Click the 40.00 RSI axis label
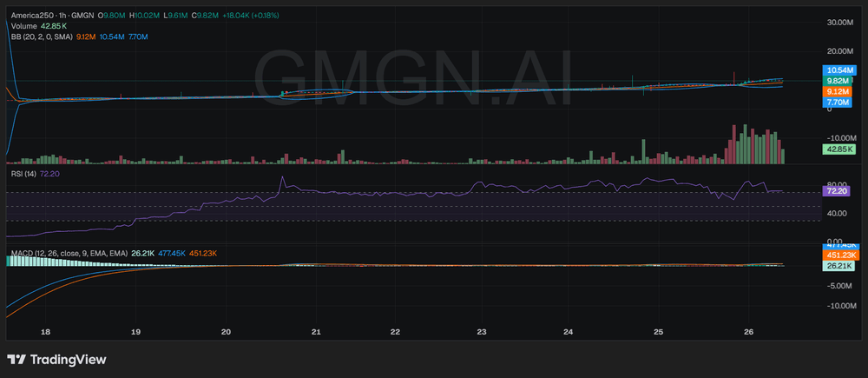This screenshot has width=868, height=378. click(835, 213)
